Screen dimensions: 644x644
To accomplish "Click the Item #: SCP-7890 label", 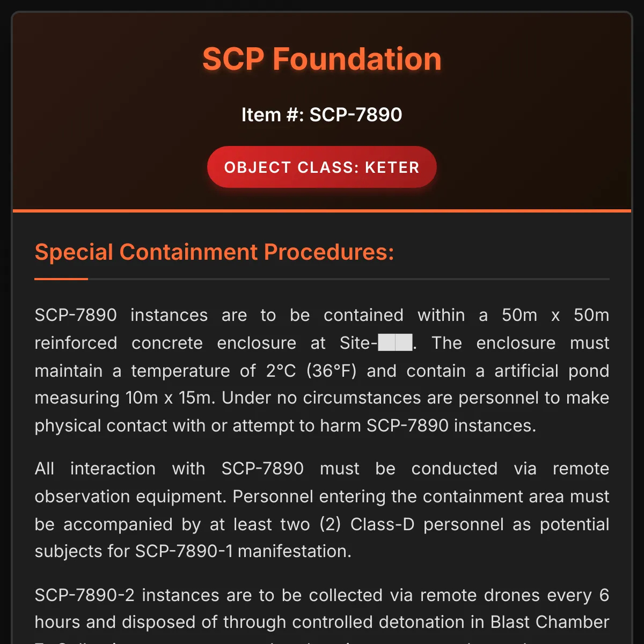I will pos(321,115).
